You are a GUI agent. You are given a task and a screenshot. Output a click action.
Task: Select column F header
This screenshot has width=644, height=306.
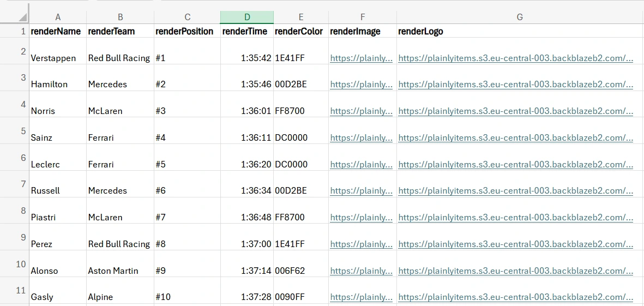[362, 17]
